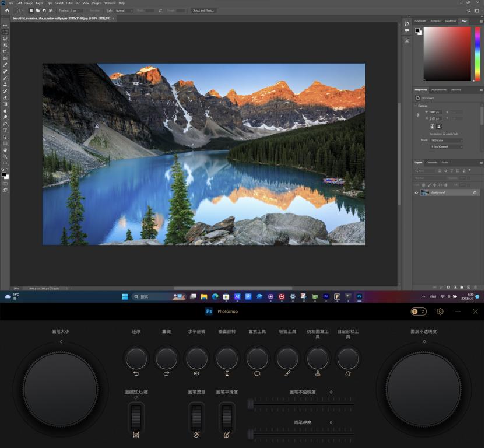Toggle the landscape orientation button in Properties
Image resolution: width=485 pixels, height=448 pixels.
[439, 127]
